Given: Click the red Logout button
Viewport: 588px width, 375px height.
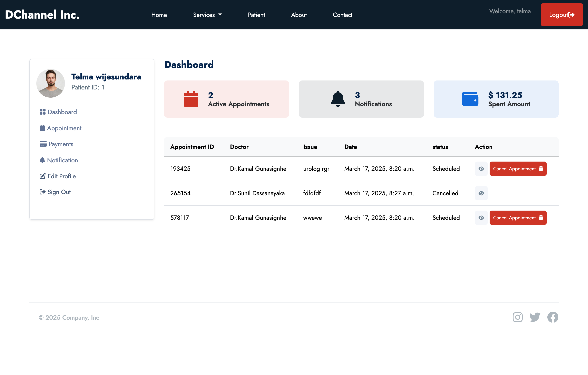Looking at the screenshot, I should tap(561, 15).
